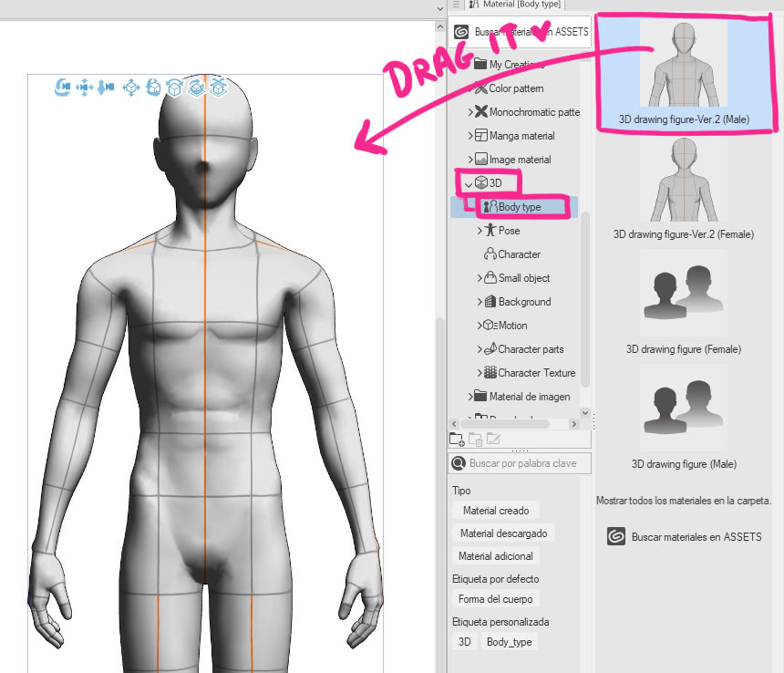Collapse the 3D folder tree node
The height and width of the screenshot is (673, 784).
469,183
